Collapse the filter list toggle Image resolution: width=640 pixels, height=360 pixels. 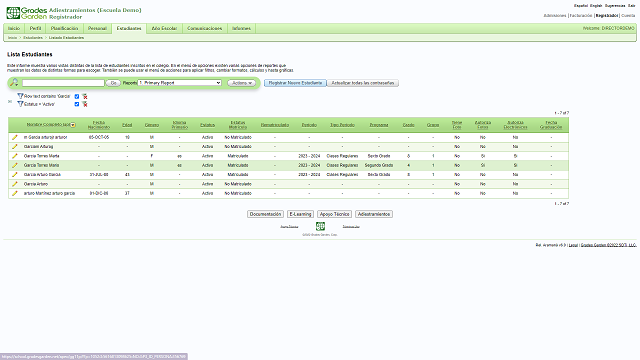coord(10,102)
